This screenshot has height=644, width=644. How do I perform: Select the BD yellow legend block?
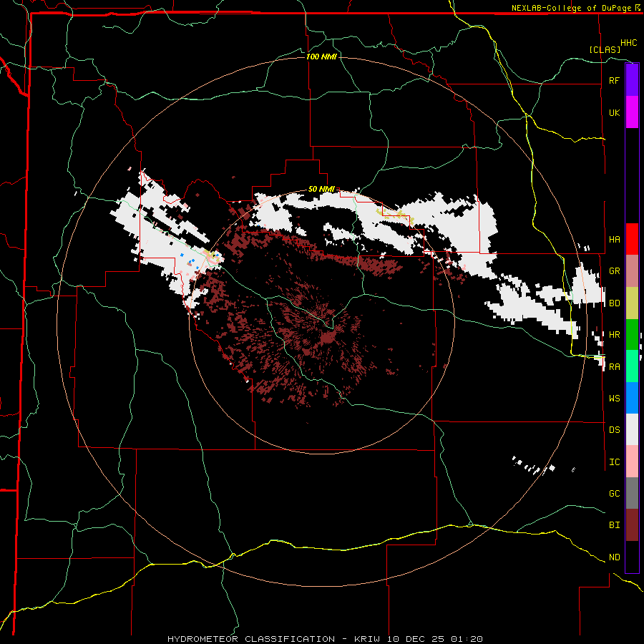(x=632, y=303)
